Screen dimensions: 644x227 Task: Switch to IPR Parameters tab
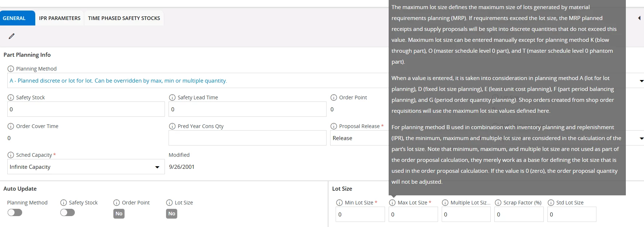coord(60,18)
